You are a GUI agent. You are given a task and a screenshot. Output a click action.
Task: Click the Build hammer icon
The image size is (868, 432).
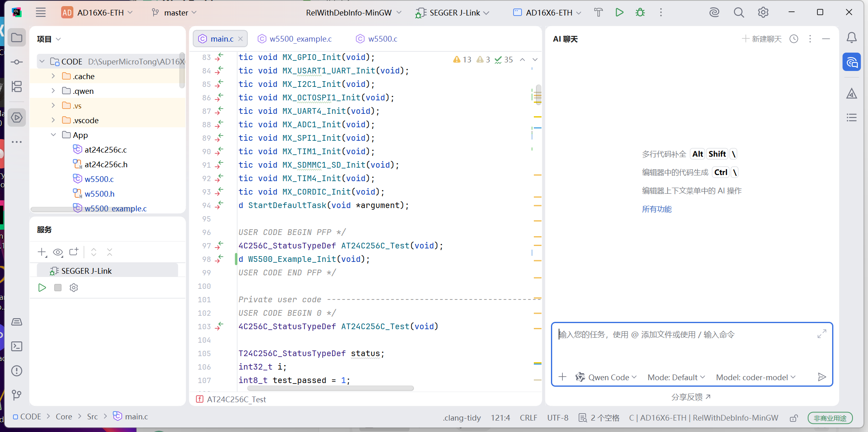[x=598, y=13]
